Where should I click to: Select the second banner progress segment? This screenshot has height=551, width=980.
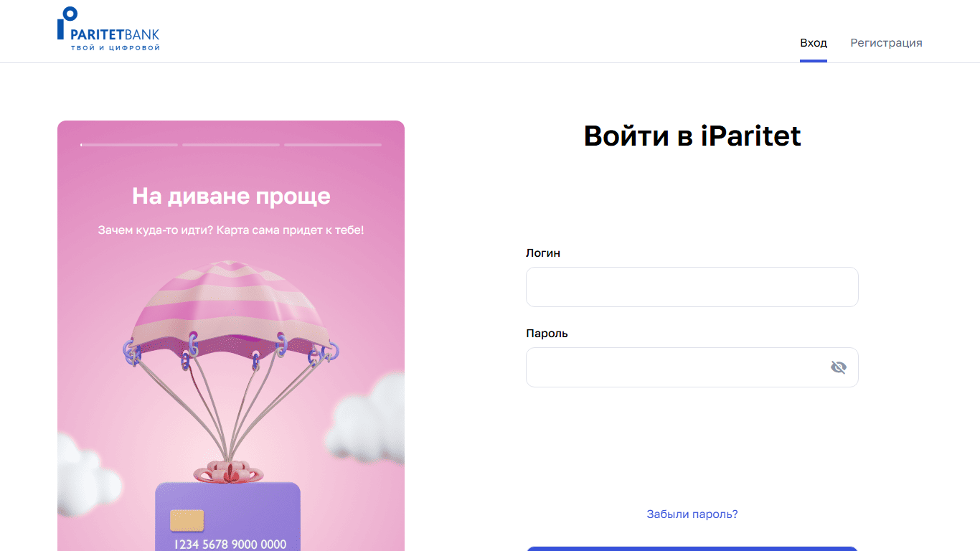pos(231,145)
